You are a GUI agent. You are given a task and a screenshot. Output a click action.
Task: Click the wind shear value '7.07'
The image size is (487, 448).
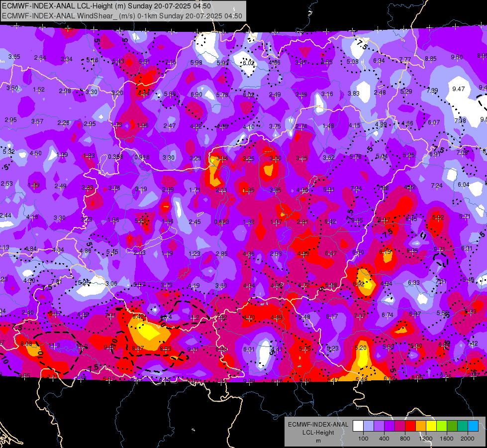(x=360, y=316)
